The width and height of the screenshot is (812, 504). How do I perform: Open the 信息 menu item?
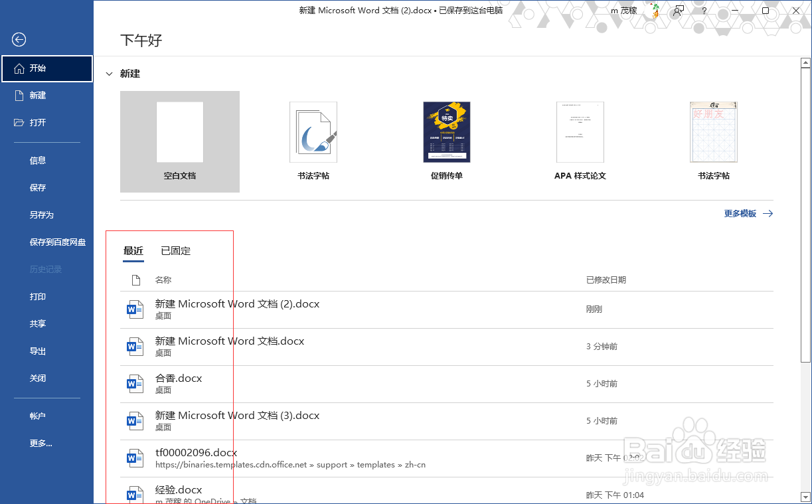point(38,161)
